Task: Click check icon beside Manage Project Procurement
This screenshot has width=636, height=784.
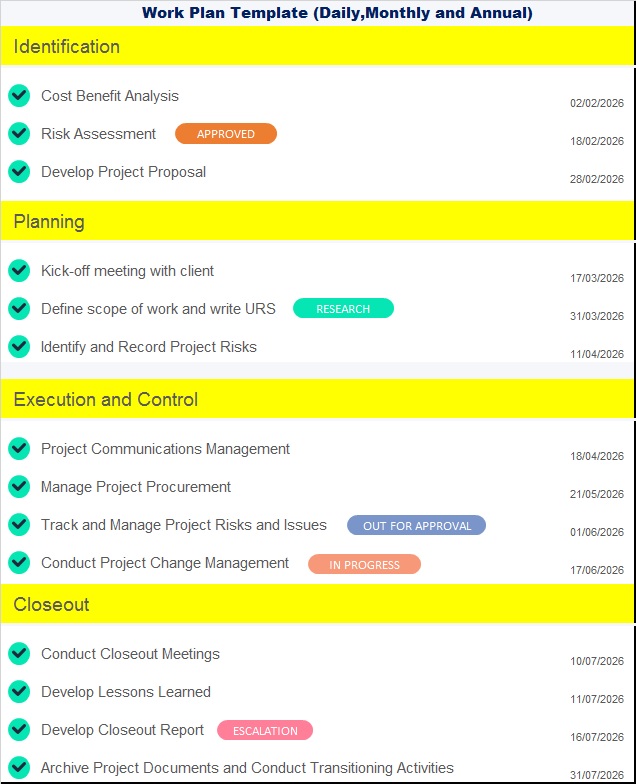Action: [x=19, y=487]
